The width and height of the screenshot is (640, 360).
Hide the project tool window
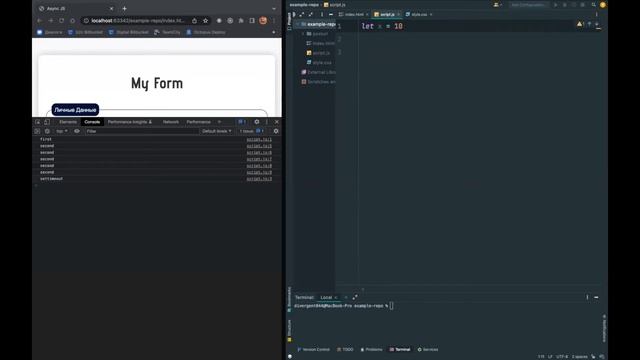point(331,14)
